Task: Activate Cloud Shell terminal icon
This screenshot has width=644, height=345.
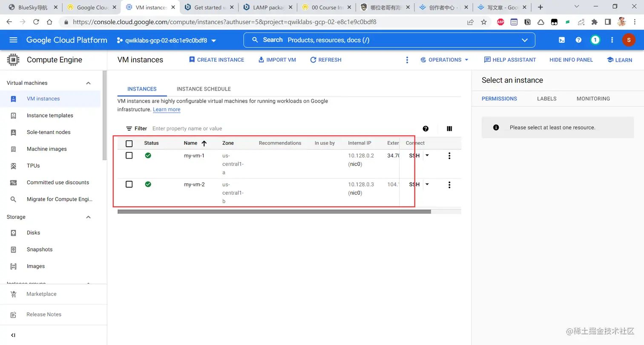Action: [562, 40]
